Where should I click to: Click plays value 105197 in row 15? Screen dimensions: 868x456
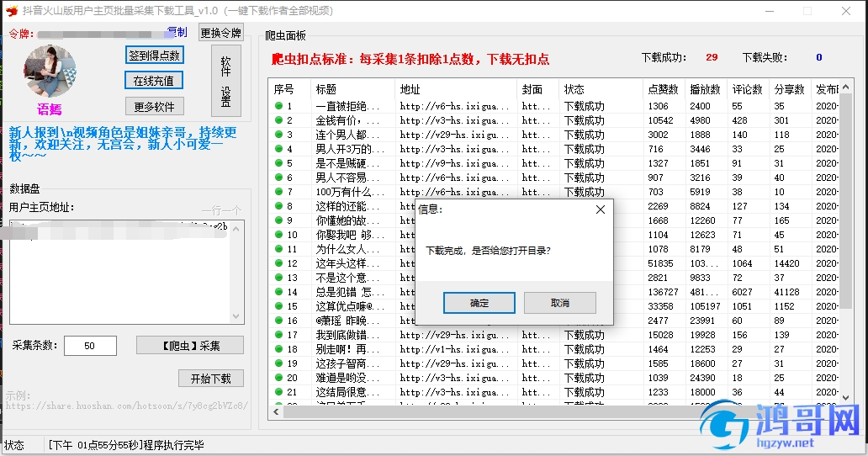point(705,306)
